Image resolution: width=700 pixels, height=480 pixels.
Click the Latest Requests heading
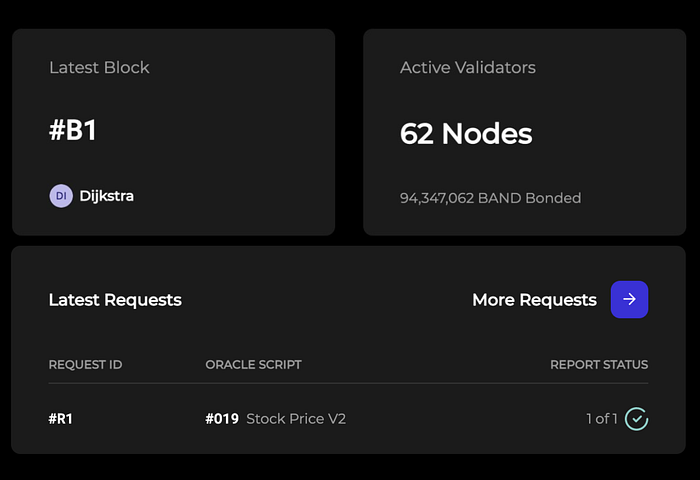tap(115, 300)
